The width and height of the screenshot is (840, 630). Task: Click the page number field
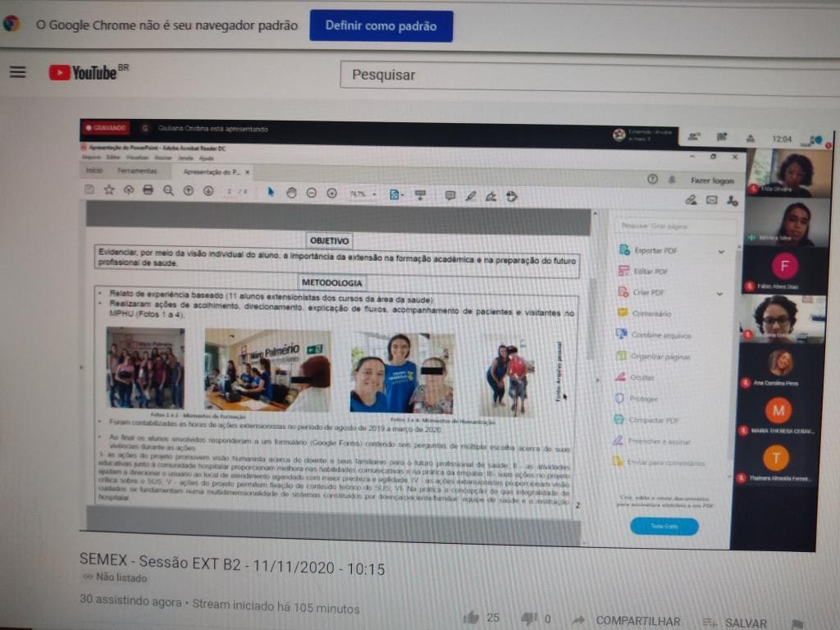(230, 191)
